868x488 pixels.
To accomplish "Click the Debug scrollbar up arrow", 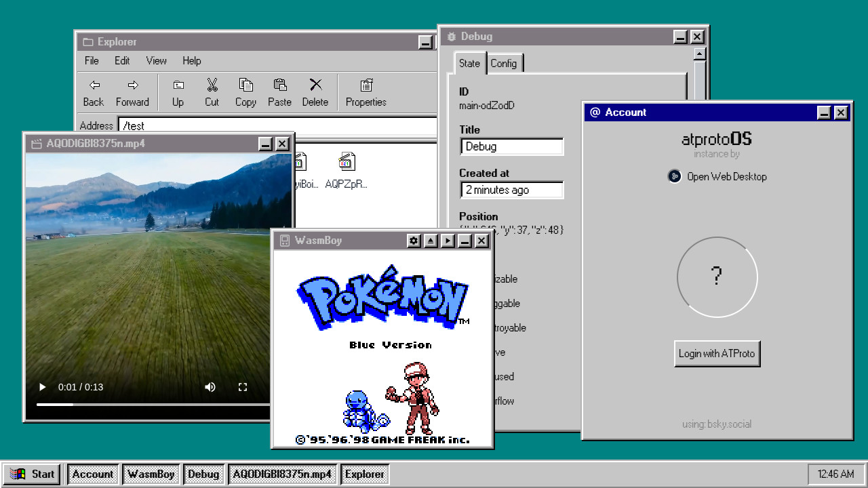I will 701,54.
